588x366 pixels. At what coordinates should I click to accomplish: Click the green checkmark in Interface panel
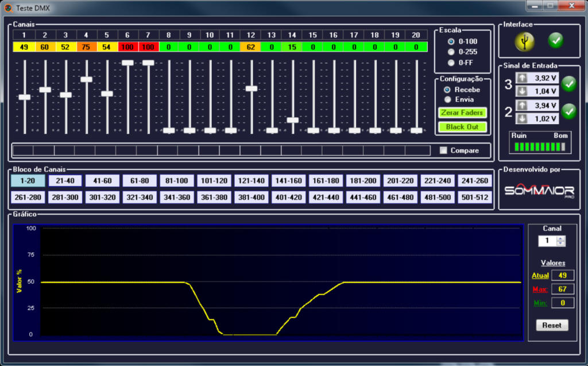555,40
